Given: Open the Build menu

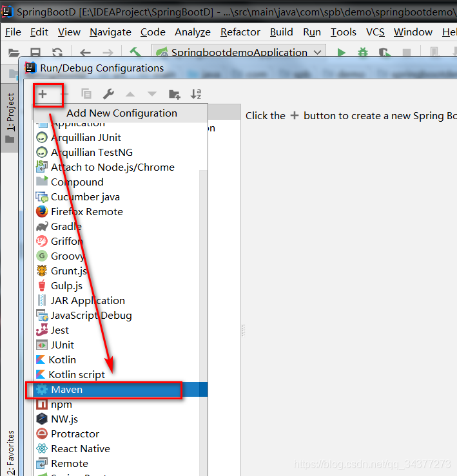Looking at the screenshot, I should [282, 32].
